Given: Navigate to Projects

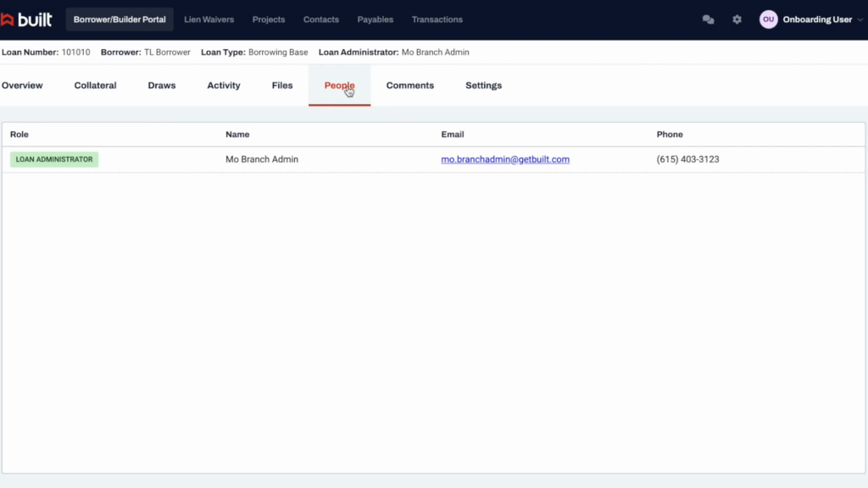Looking at the screenshot, I should click(268, 19).
